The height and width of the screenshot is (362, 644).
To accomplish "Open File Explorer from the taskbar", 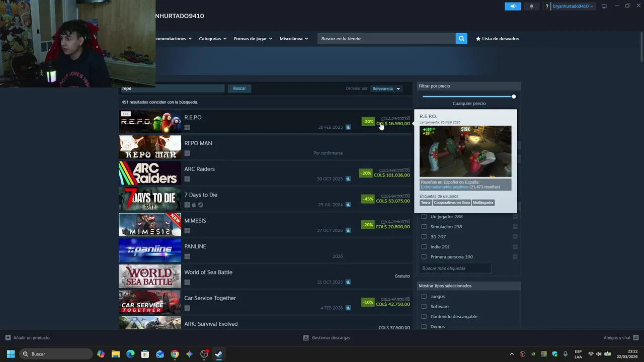I will pyautogui.click(x=115, y=354).
